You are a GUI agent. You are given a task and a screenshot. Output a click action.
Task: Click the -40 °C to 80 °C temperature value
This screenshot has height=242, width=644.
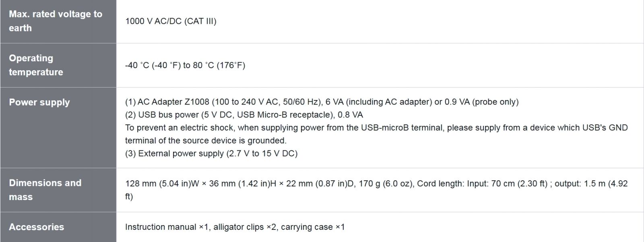click(185, 65)
